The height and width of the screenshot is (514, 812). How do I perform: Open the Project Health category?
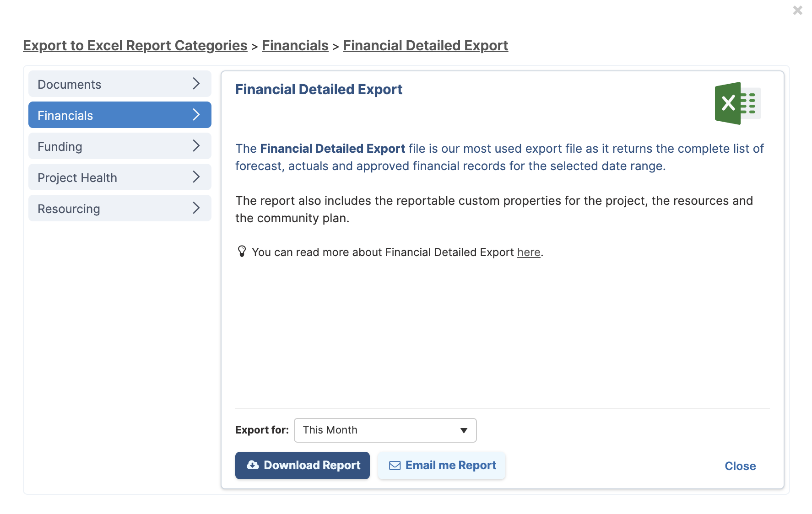pos(120,177)
